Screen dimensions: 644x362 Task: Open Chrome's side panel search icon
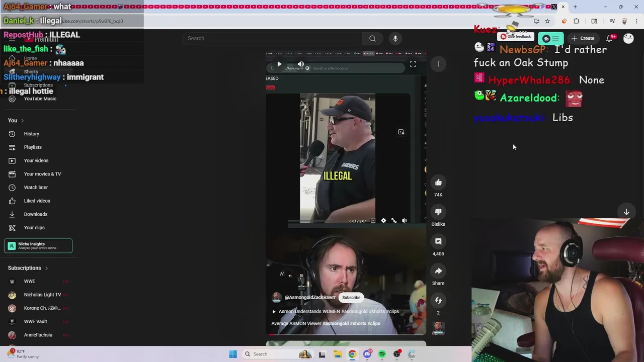(x=594, y=21)
